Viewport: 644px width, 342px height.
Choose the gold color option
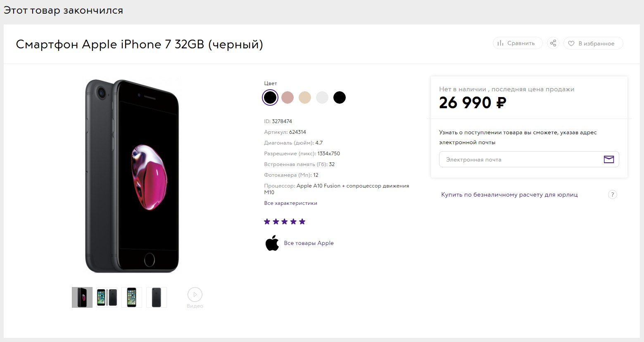coord(305,97)
